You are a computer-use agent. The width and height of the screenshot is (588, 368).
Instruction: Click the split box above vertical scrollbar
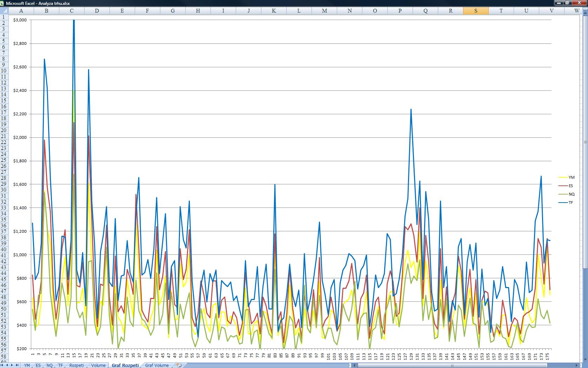pos(585,9)
